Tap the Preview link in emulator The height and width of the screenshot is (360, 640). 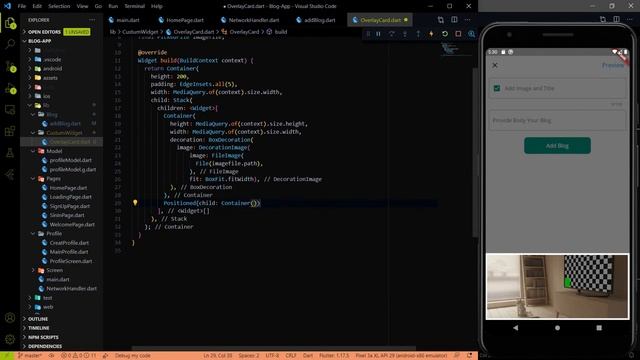coord(613,65)
